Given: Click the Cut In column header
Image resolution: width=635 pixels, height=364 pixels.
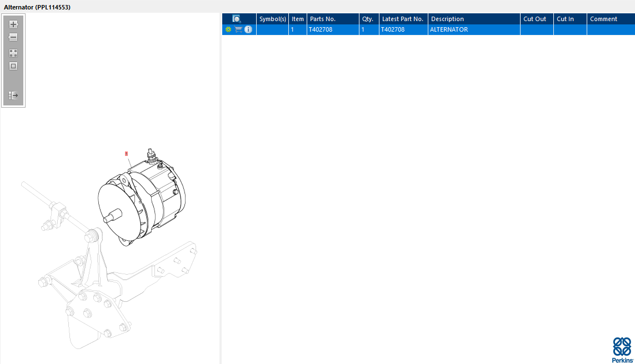Looking at the screenshot, I should 570,19.
